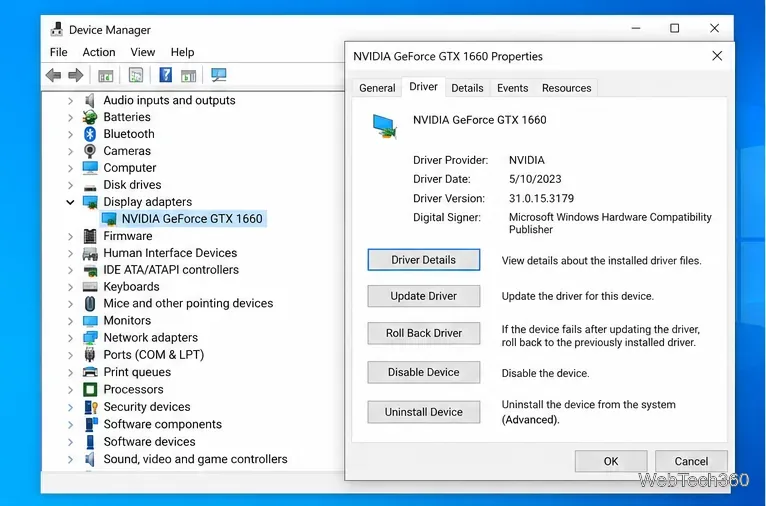This screenshot has height=506, width=766.
Task: Click the Keyboards category icon
Action: pyautogui.click(x=90, y=287)
